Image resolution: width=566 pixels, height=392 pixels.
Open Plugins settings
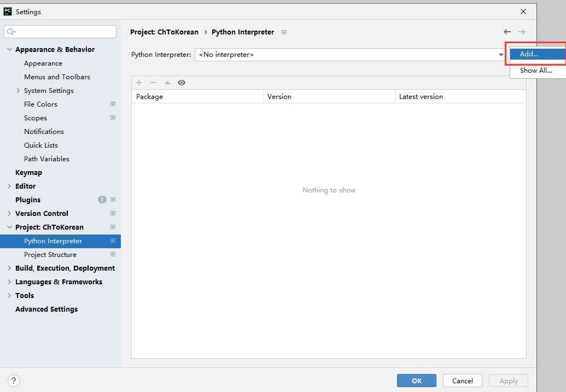pyautogui.click(x=28, y=200)
